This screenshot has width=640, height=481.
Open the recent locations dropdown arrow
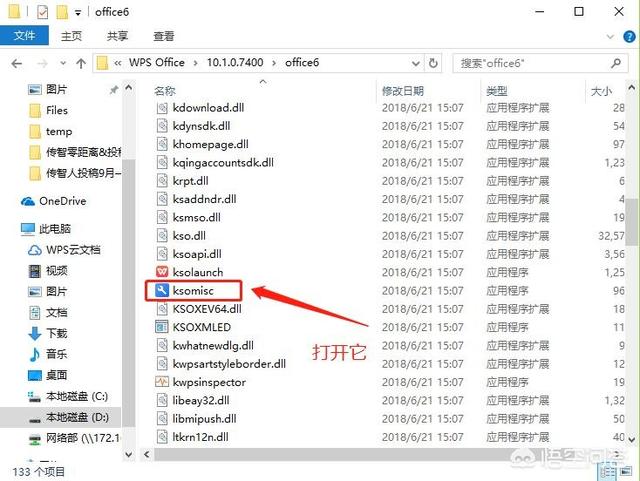pyautogui.click(x=63, y=63)
